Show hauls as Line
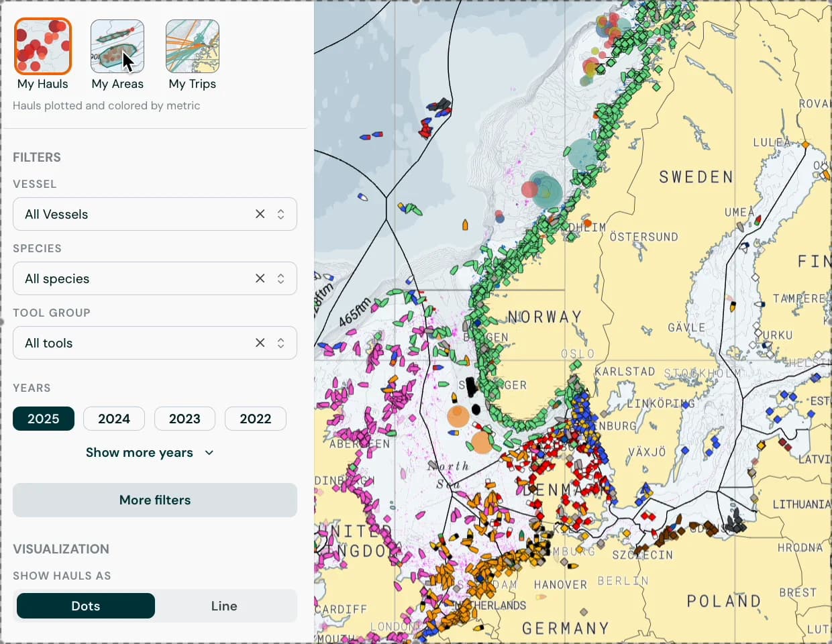 tap(224, 606)
